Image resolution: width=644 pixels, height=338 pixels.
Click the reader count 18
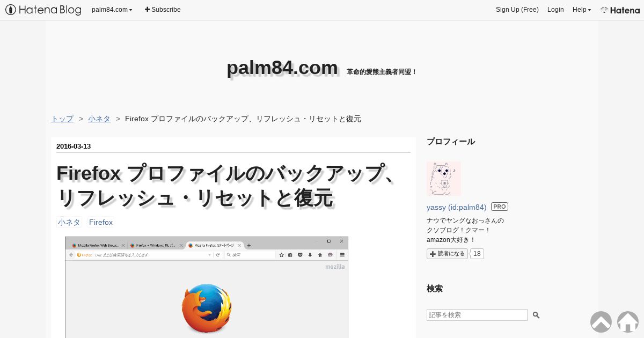click(477, 254)
